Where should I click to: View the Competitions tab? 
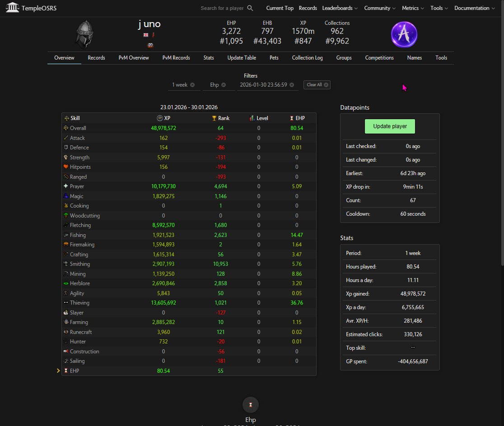pyautogui.click(x=379, y=58)
